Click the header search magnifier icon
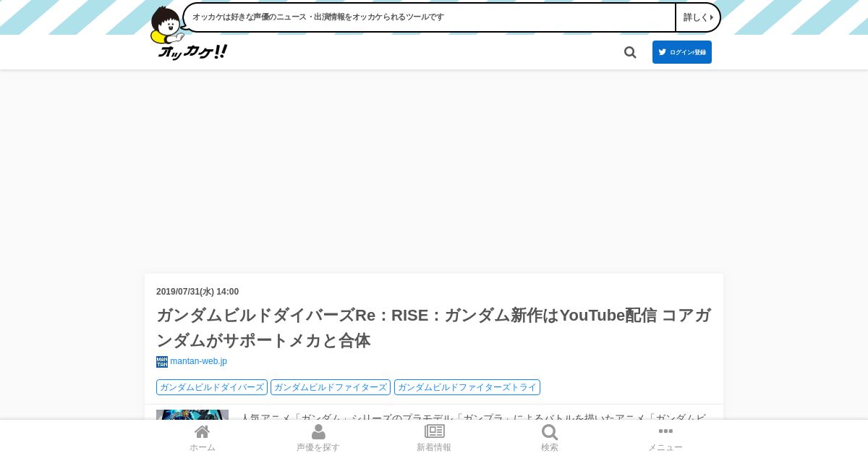This screenshot has width=868, height=456. point(630,52)
